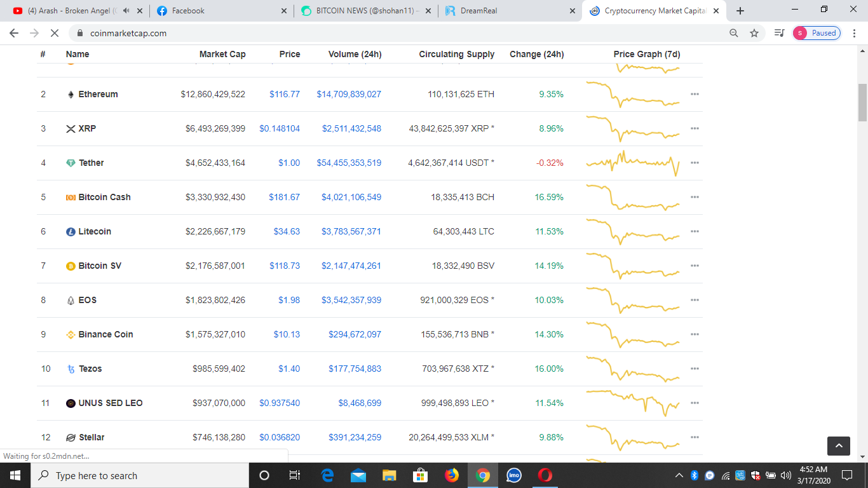This screenshot has height=488, width=868.
Task: Click the Litecoin logo icon
Action: [x=71, y=231]
